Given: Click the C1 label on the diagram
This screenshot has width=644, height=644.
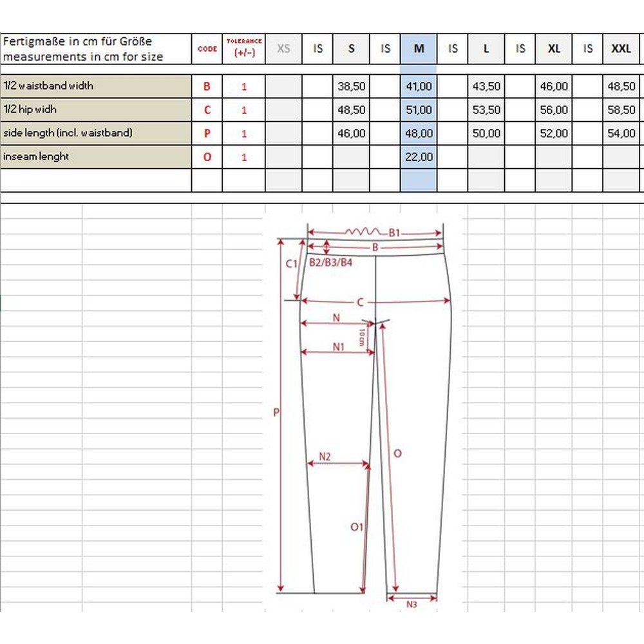Looking at the screenshot, I should tap(291, 263).
